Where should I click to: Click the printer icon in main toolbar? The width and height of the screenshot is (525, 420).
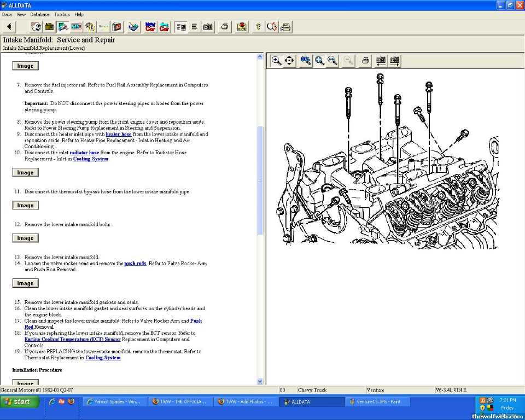(224, 27)
